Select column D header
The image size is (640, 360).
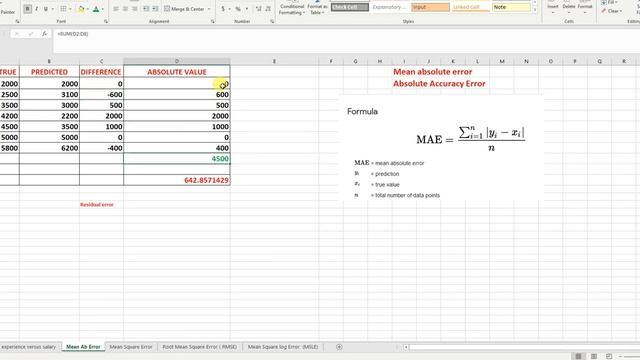(x=177, y=61)
